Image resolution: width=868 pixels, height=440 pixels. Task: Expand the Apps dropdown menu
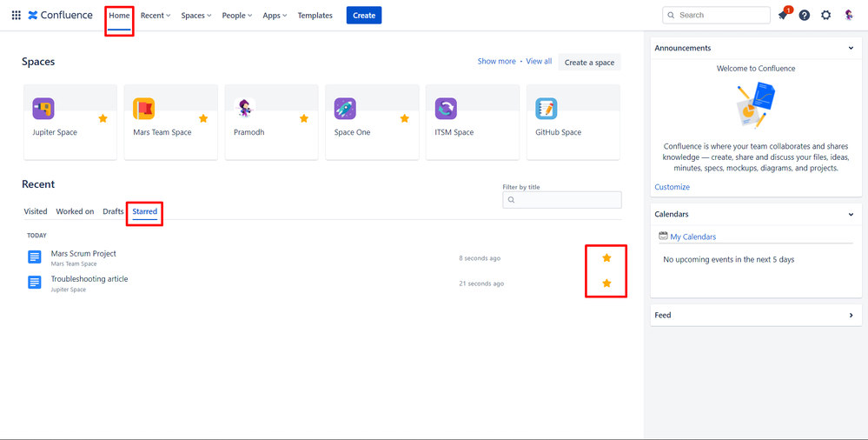[x=275, y=16]
